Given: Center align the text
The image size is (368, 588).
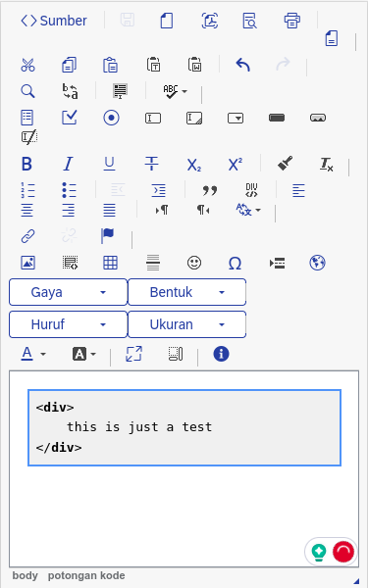Looking at the screenshot, I should pyautogui.click(x=27, y=210).
